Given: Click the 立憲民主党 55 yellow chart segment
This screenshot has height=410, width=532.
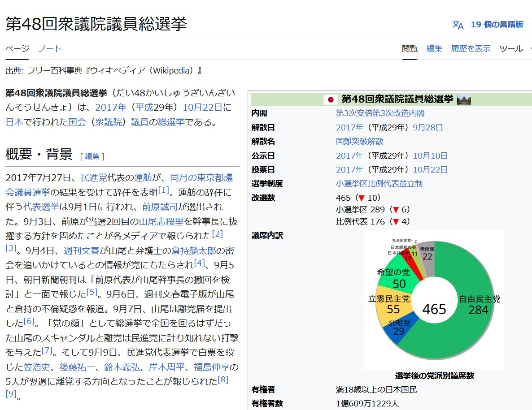Looking at the screenshot, I should pos(393,305).
